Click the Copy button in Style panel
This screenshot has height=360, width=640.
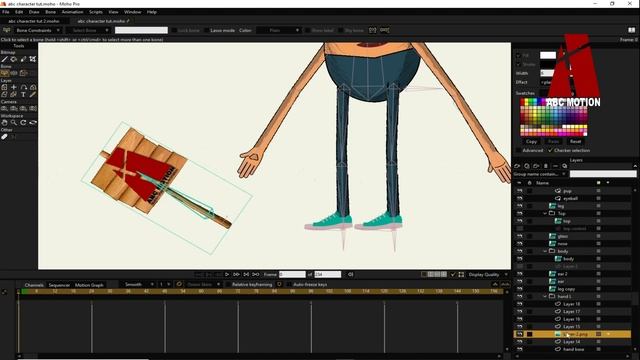[531, 141]
